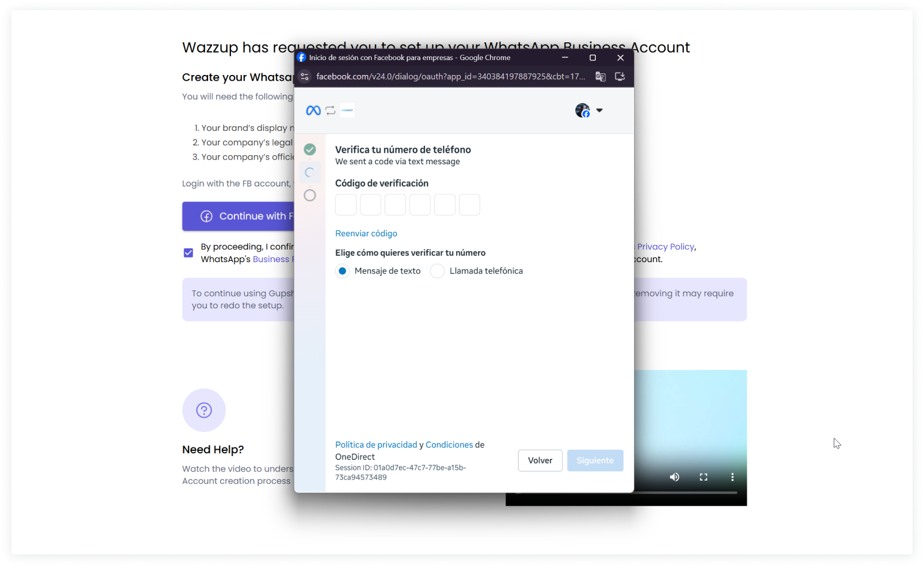Select the Llamada telefónica option
Image resolution: width=924 pixels, height=567 pixels.
point(437,271)
